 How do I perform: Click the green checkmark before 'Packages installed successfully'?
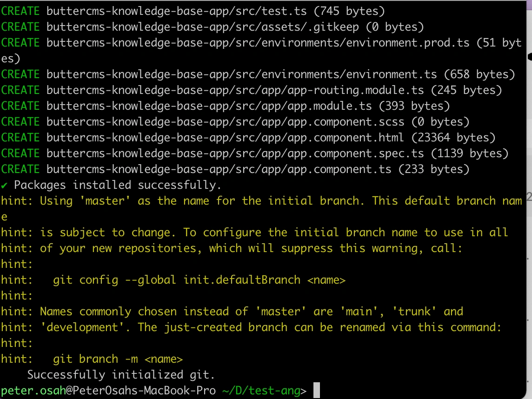(x=4, y=185)
